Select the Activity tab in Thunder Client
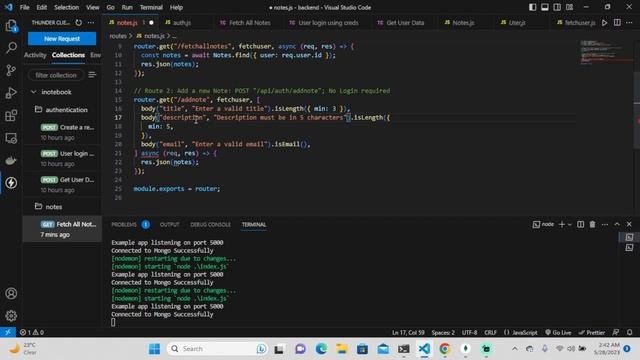Screen dimensions: 640x360 point(35,55)
